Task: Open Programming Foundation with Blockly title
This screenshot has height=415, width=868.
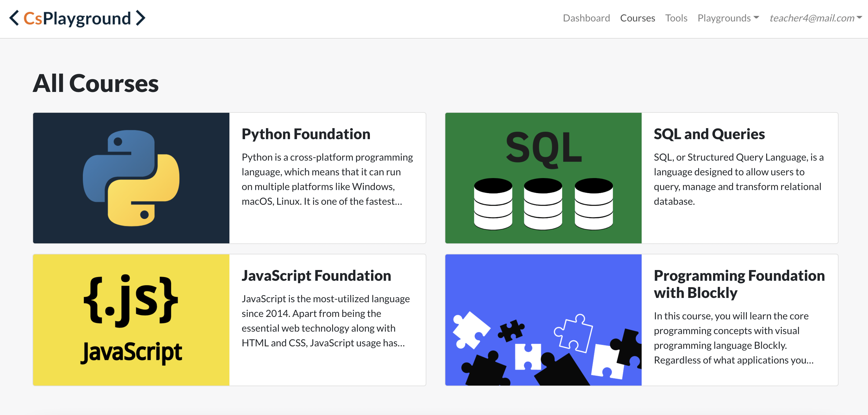Action: 739,284
